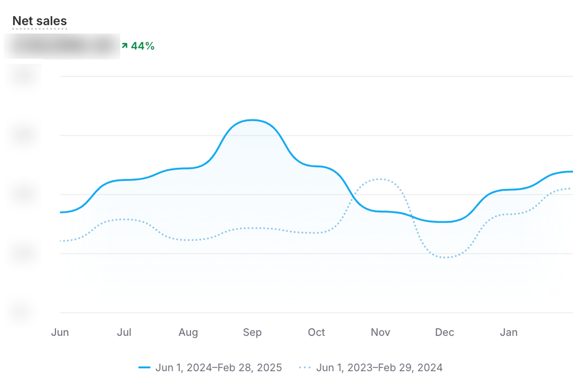
Task: Toggle Jun 1, 2024–Feb 28, 2025 legend series
Action: coord(218,368)
